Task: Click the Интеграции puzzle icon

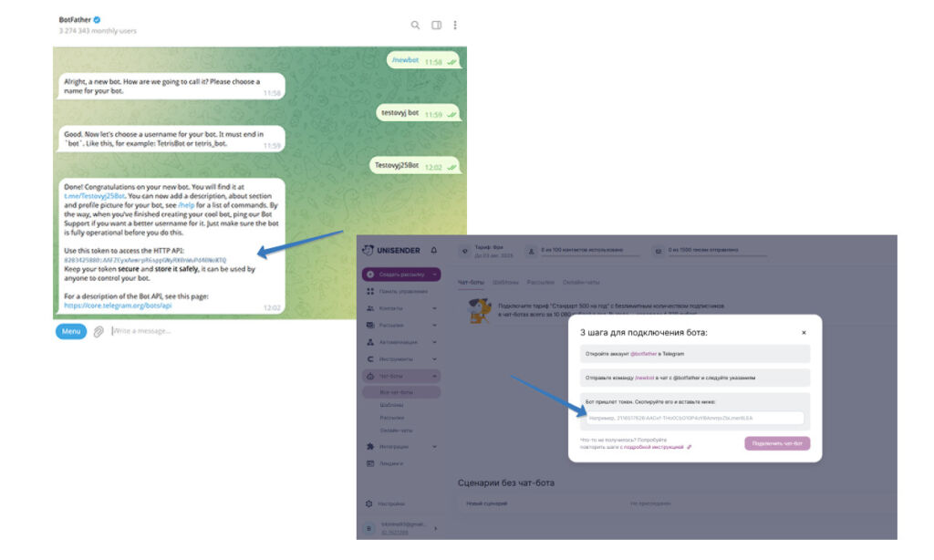Action: [x=370, y=446]
